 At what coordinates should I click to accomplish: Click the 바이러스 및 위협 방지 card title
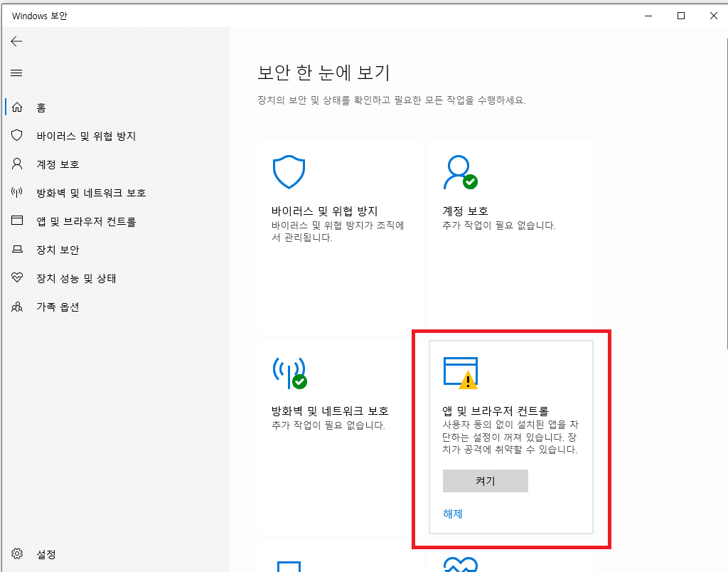tap(324, 211)
